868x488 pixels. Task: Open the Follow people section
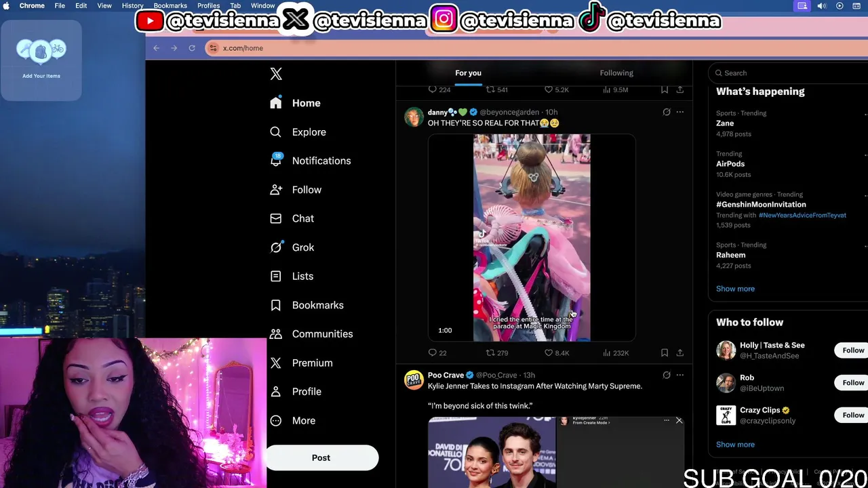(296, 190)
